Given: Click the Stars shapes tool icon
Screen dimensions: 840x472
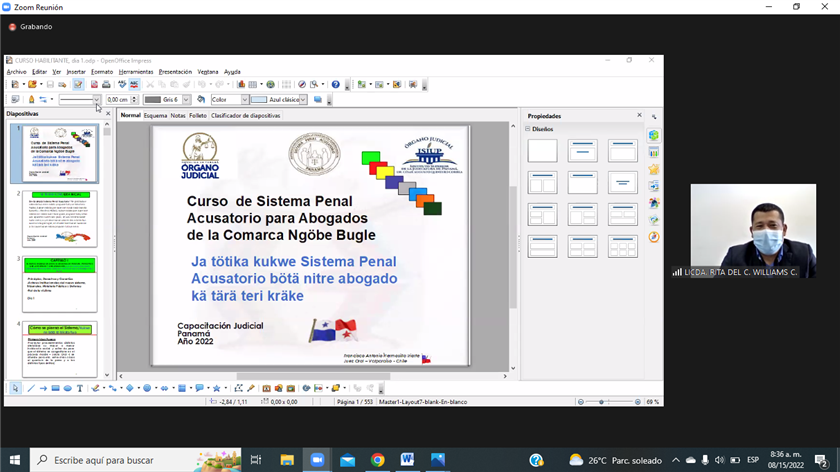Looking at the screenshot, I should coord(216,388).
